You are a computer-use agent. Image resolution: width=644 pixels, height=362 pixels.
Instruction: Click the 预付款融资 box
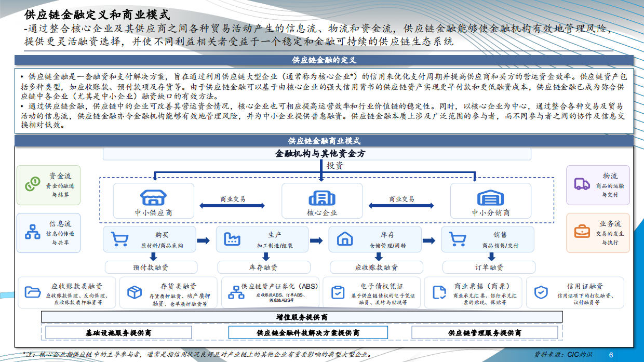pyautogui.click(x=151, y=267)
